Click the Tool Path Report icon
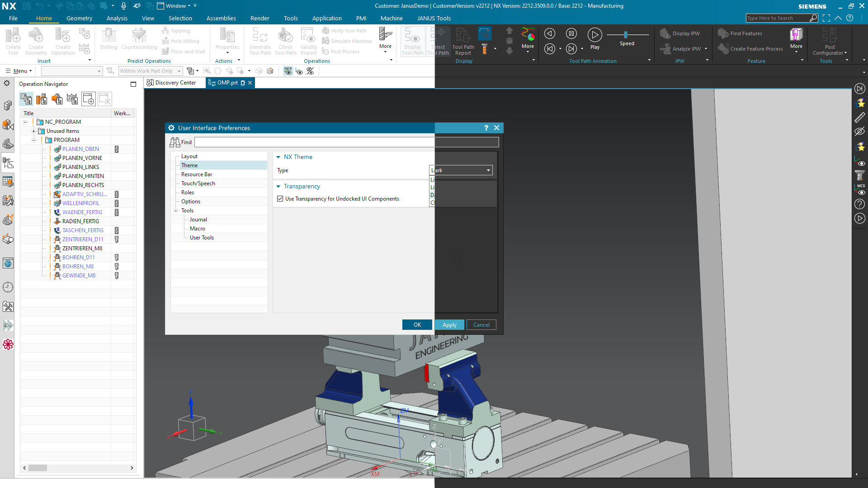Screen dimensions: 868x488 463,35
